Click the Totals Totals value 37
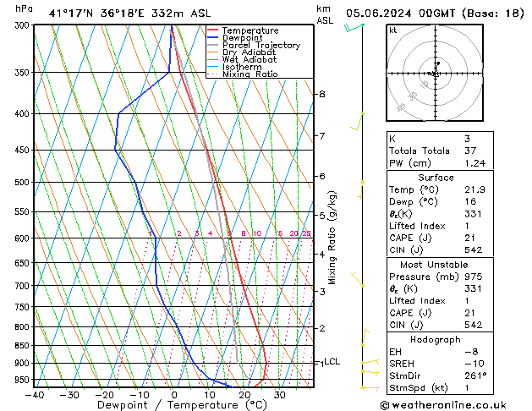 tap(470, 151)
